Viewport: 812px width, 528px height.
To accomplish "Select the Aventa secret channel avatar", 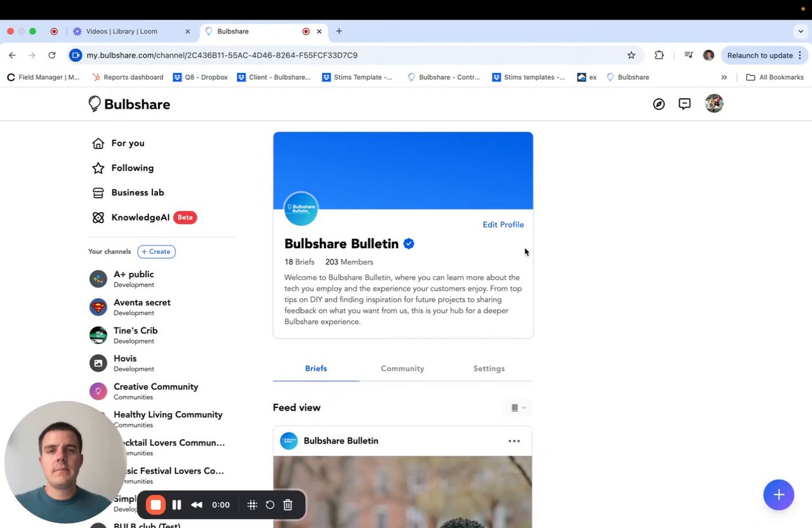I will [x=98, y=307].
